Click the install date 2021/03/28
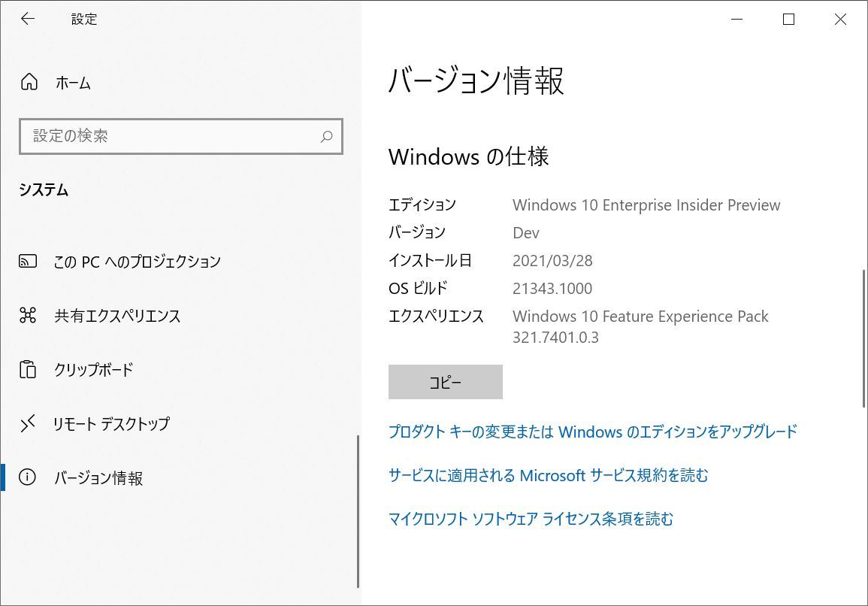The image size is (868, 606). (552, 261)
